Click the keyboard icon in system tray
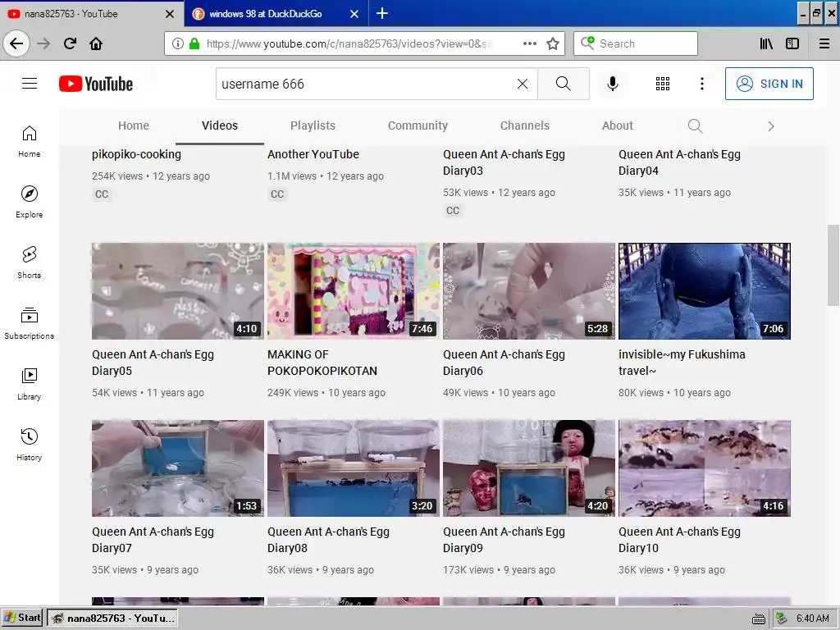 759,619
